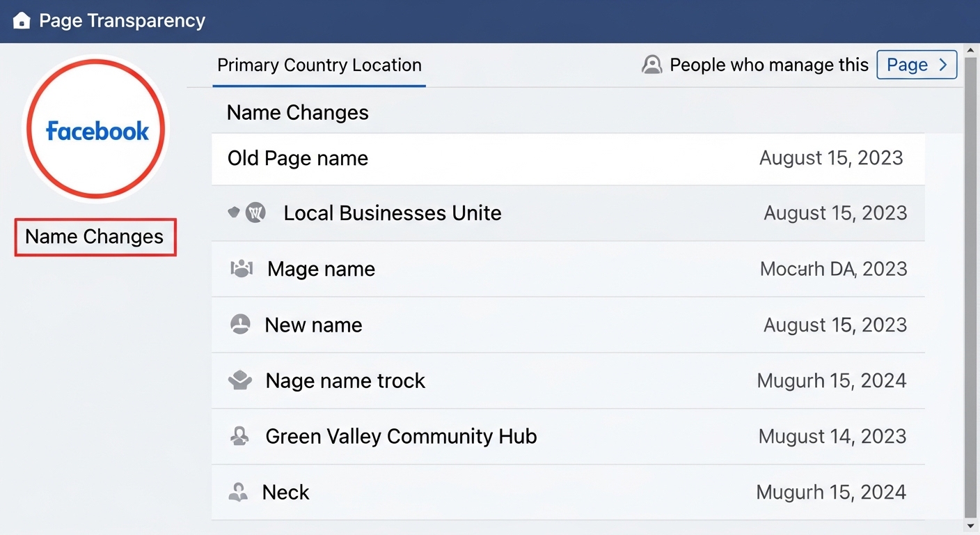Click the person icon beside Green Valley Community Hub
The height and width of the screenshot is (535, 980).
239,436
